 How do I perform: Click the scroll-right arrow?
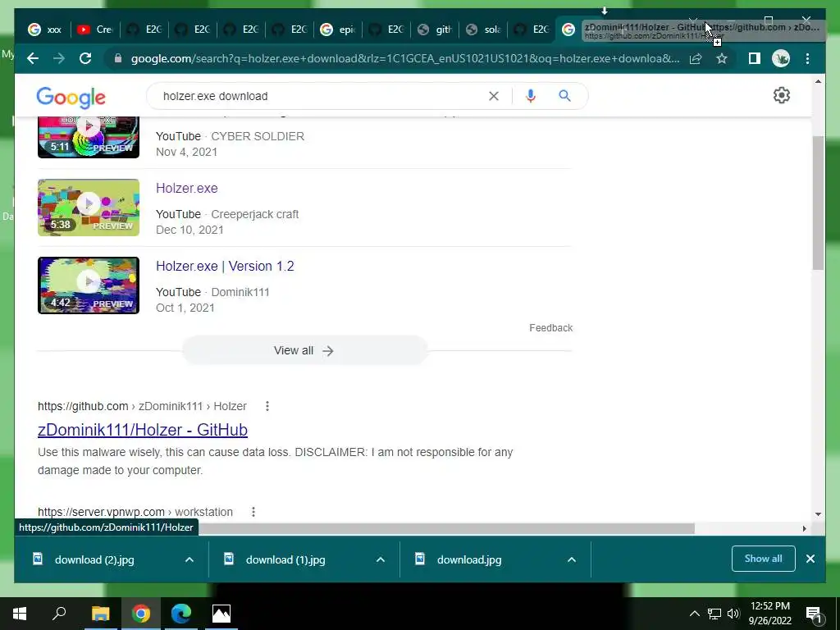click(x=804, y=529)
